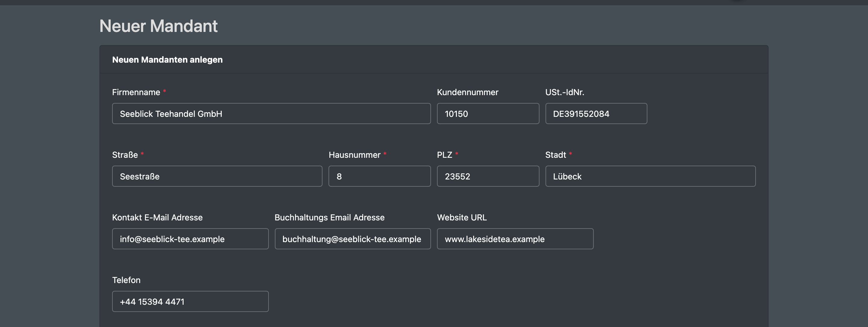868x327 pixels.
Task: Click the Stadt label
Action: (x=556, y=155)
